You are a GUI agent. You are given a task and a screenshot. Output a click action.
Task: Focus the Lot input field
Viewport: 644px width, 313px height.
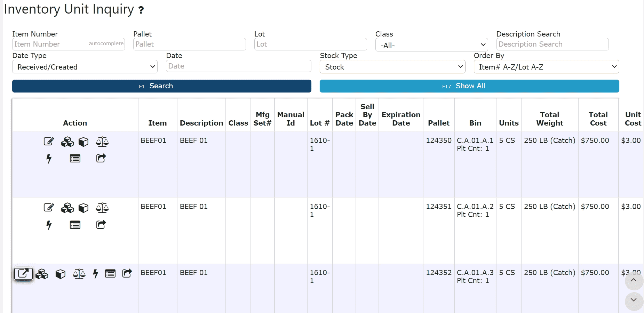pos(311,44)
